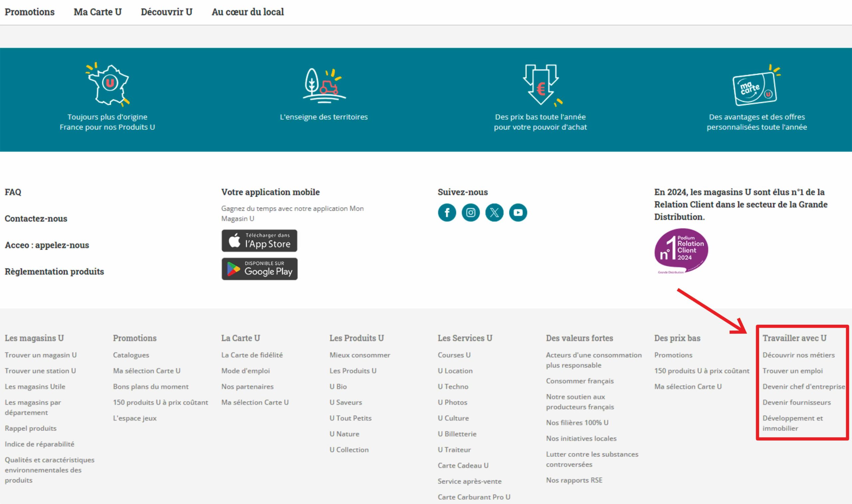The height and width of the screenshot is (504, 852).
Task: Open Courses U link
Action: 454,355
